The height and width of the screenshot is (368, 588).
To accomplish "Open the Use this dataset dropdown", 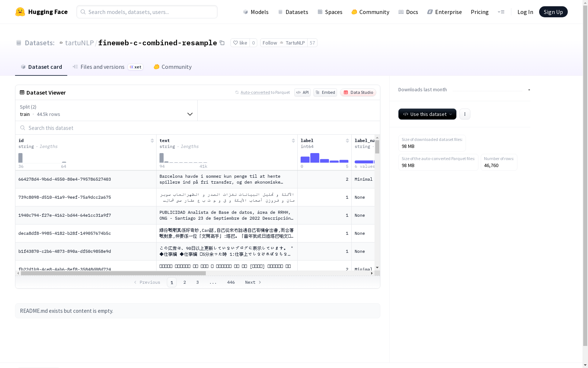I will click(427, 114).
